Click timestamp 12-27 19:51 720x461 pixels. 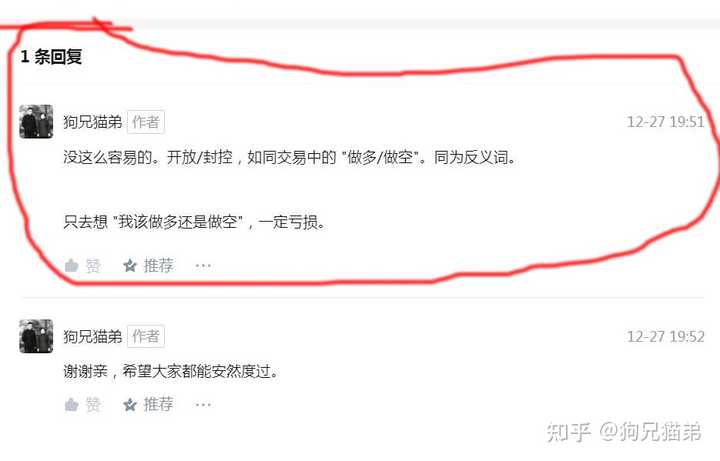tap(665, 122)
